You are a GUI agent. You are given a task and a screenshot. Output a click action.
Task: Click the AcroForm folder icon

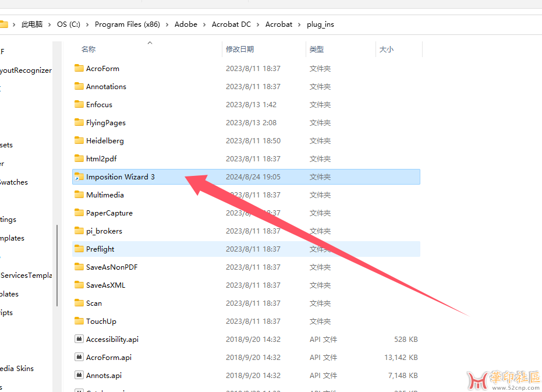click(x=79, y=68)
